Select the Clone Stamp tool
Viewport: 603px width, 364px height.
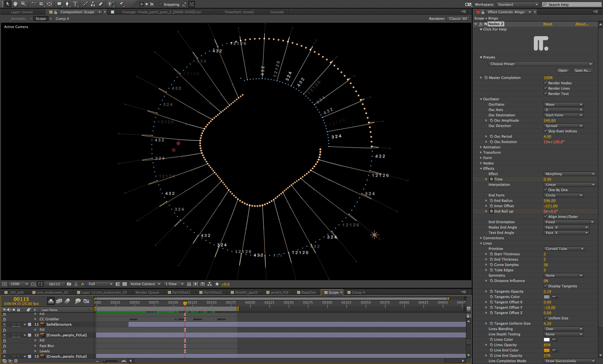[93, 4]
